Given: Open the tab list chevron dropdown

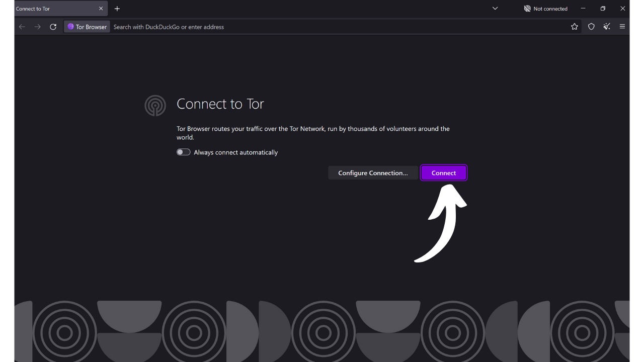Looking at the screenshot, I should click(495, 9).
